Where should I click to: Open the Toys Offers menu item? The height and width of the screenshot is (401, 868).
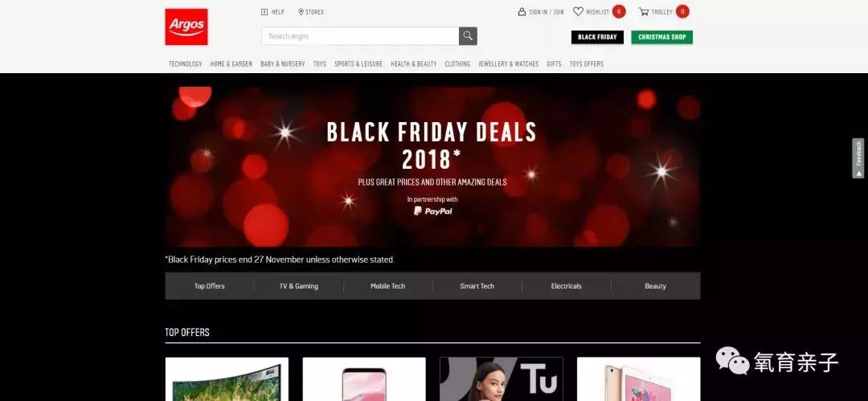(x=587, y=63)
